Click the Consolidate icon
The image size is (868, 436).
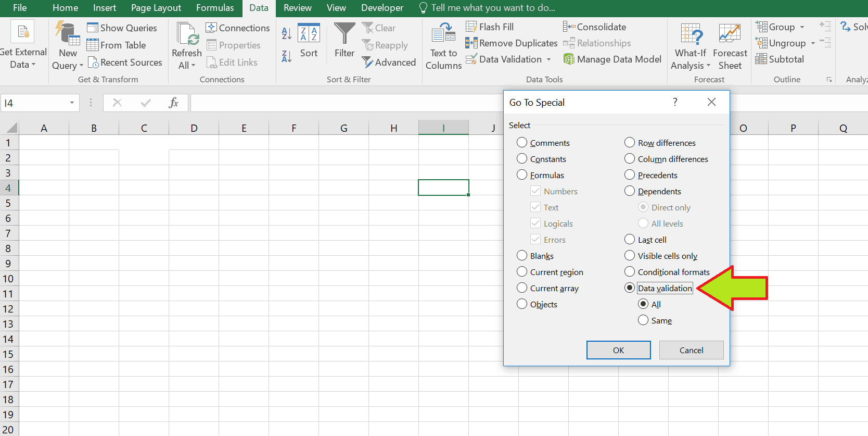click(x=569, y=27)
